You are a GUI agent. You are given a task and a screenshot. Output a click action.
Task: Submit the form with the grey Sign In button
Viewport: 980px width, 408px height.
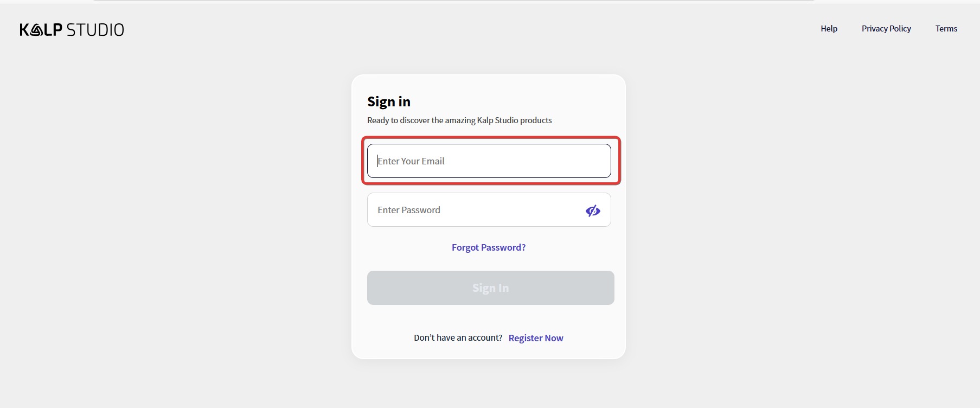click(x=490, y=288)
